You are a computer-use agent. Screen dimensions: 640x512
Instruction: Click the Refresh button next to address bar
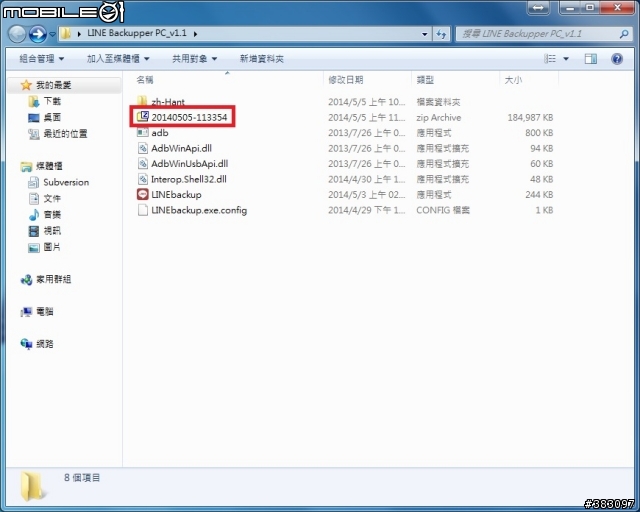[x=441, y=34]
